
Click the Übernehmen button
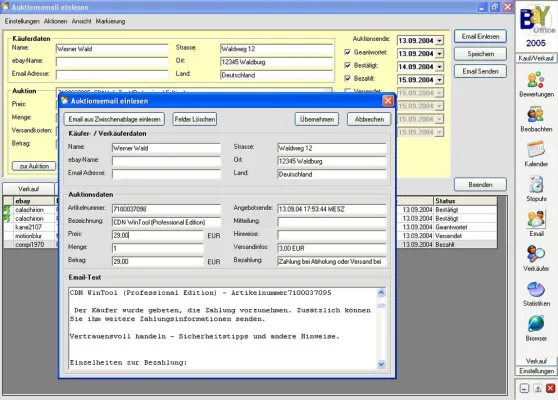click(x=317, y=119)
